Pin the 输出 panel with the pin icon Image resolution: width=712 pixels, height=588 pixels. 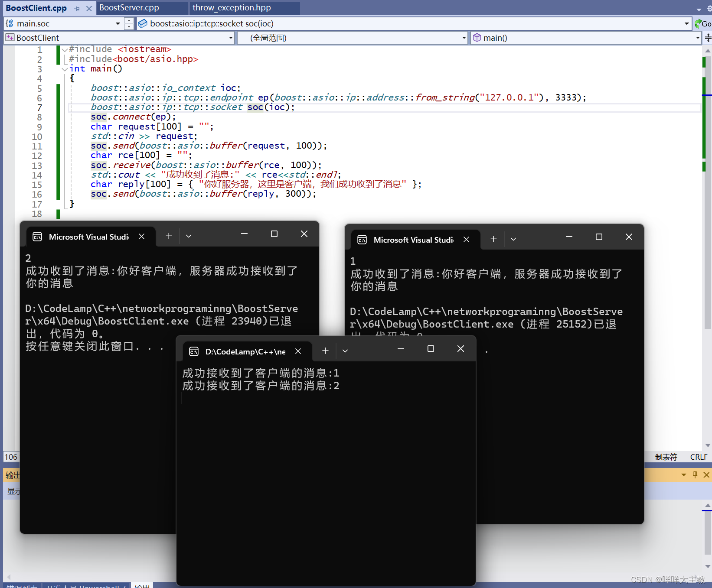click(695, 475)
